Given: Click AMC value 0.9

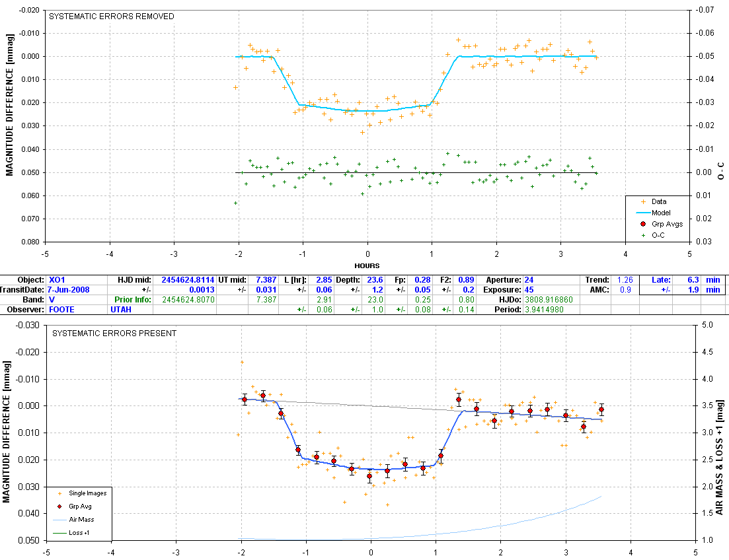Looking at the screenshot, I should click(x=625, y=289).
